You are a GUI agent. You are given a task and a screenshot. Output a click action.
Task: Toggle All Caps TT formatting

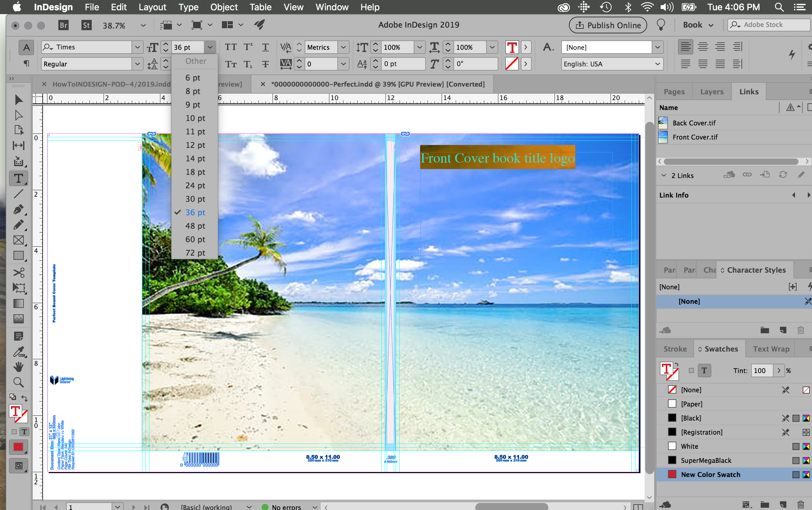pos(231,47)
